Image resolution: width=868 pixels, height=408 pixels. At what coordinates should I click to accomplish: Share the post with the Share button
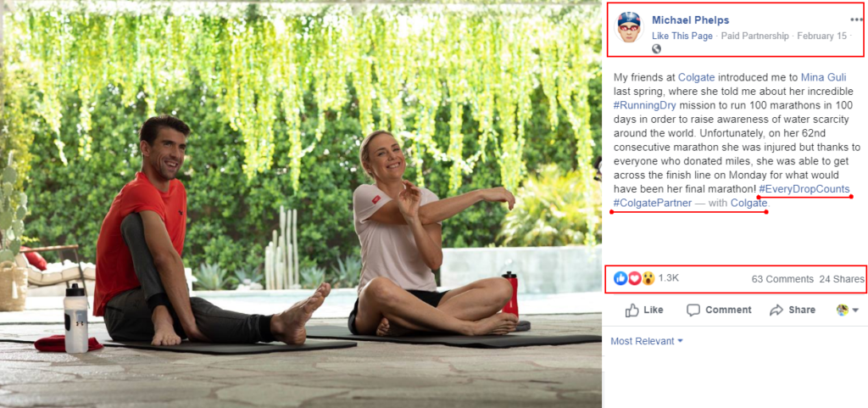coord(793,310)
